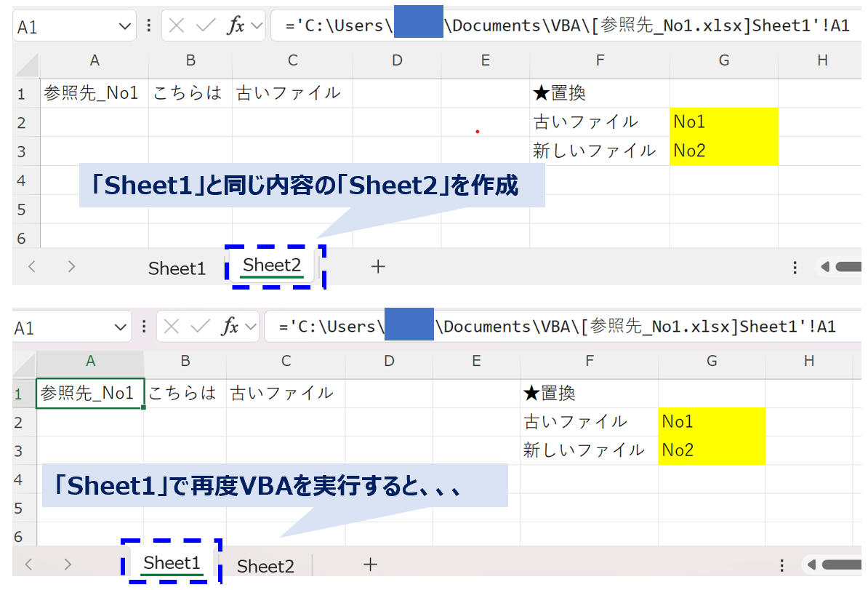Select column A by clicking its header
This screenshot has width=868, height=590.
tap(95, 60)
